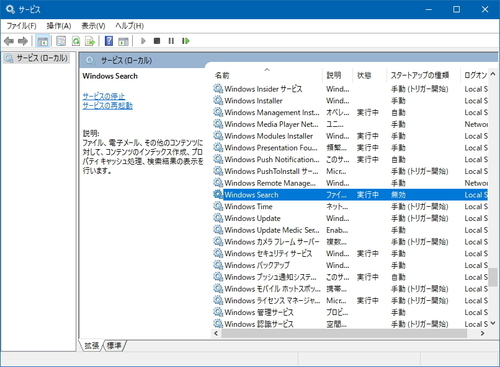
Task: Click the Restart Service icon
Action: (186, 41)
